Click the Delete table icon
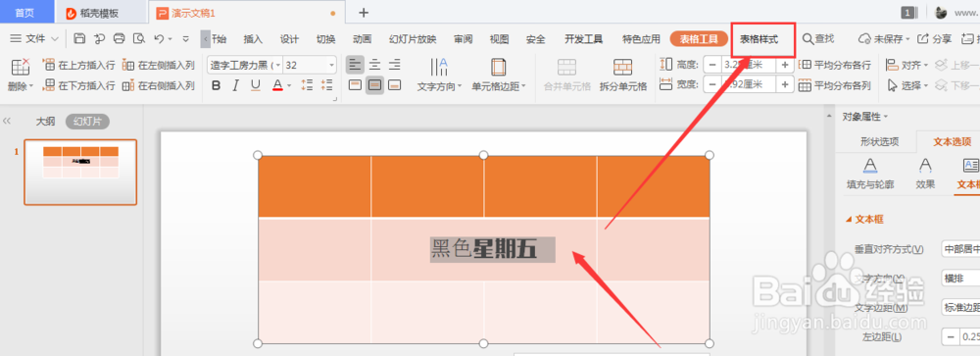Viewport: 980px width, 356px height. (21, 67)
